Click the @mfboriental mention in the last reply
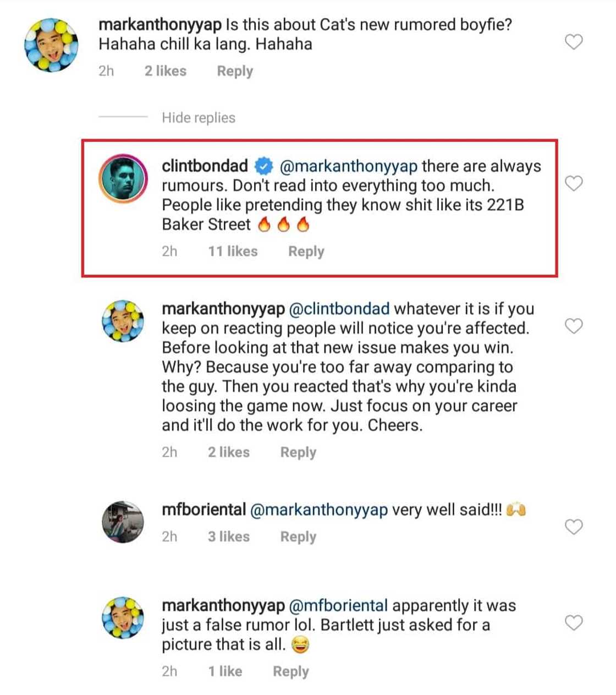This screenshot has width=616, height=695. [338, 606]
